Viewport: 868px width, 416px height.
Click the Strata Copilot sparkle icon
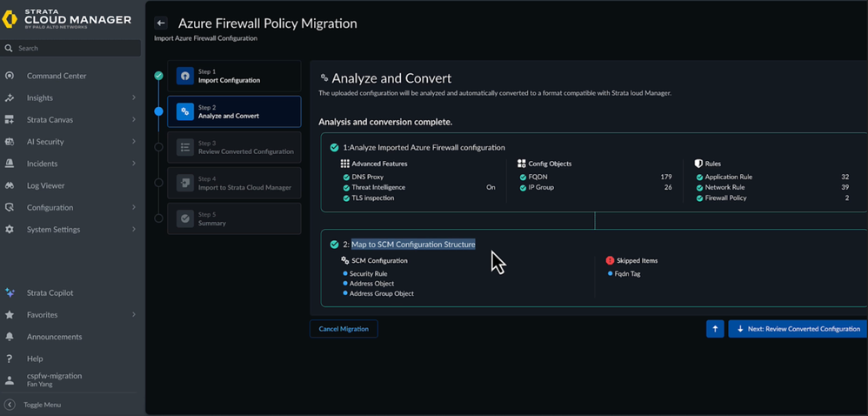click(10, 292)
